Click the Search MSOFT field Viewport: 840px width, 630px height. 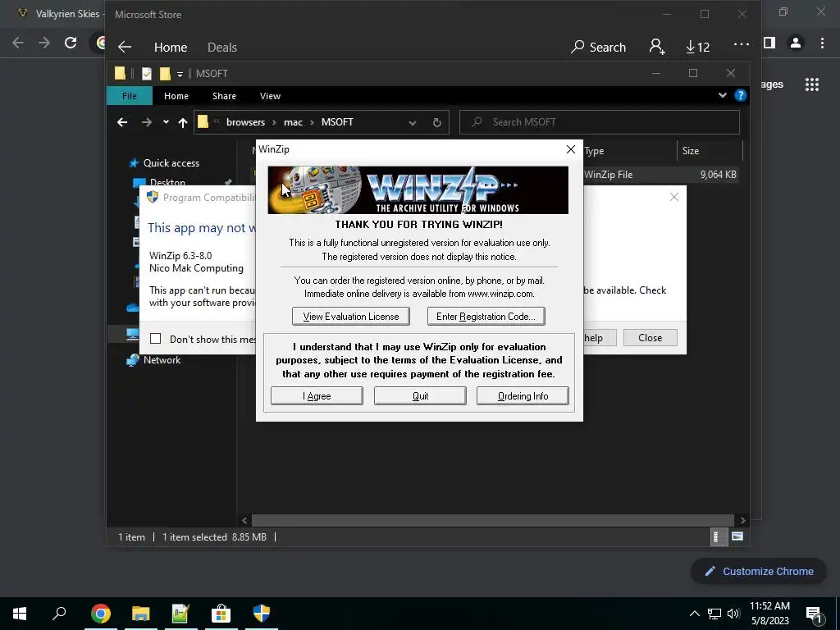pos(600,122)
